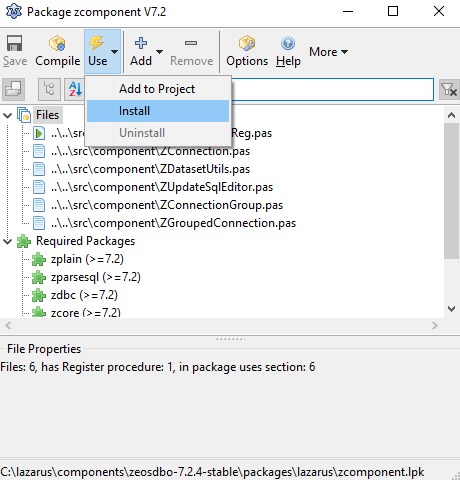
Task: Choose Add to Project menu entry
Action: coord(158,89)
